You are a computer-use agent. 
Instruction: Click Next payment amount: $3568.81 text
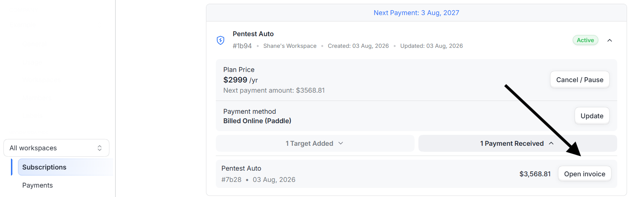(274, 90)
